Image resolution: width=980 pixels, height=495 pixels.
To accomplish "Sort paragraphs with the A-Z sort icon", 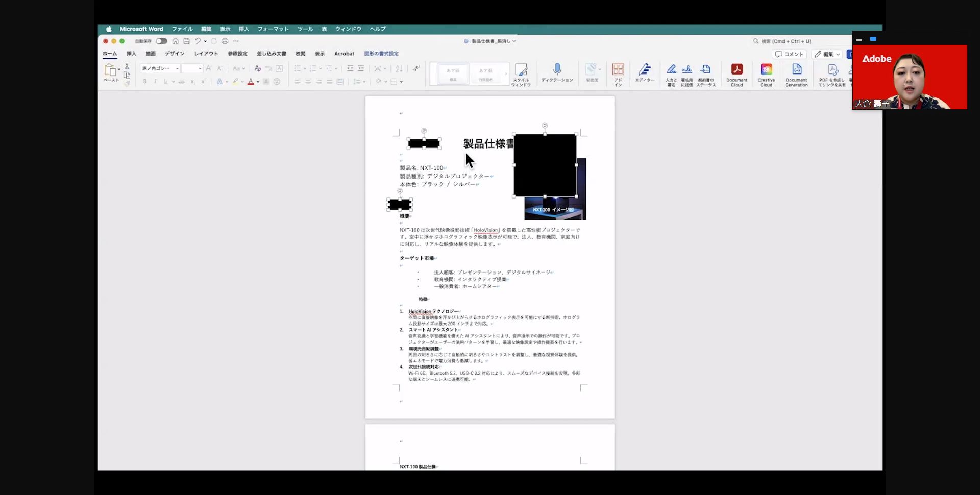I will [399, 68].
